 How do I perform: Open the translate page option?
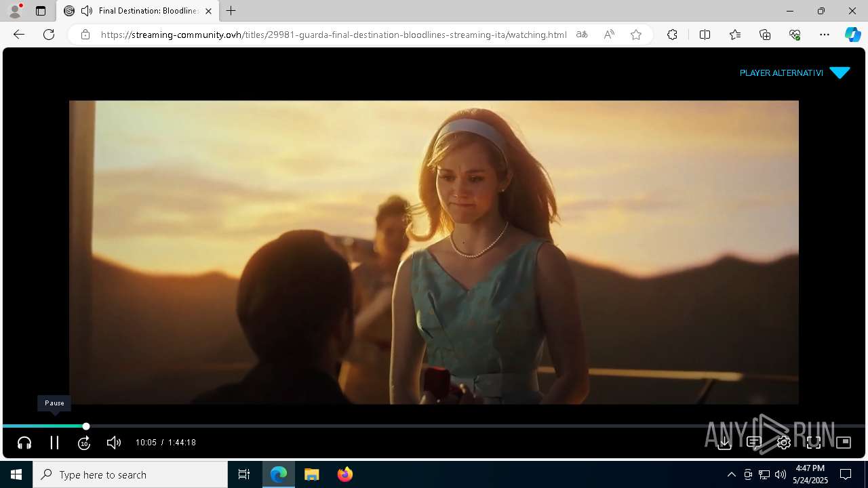[x=582, y=35]
